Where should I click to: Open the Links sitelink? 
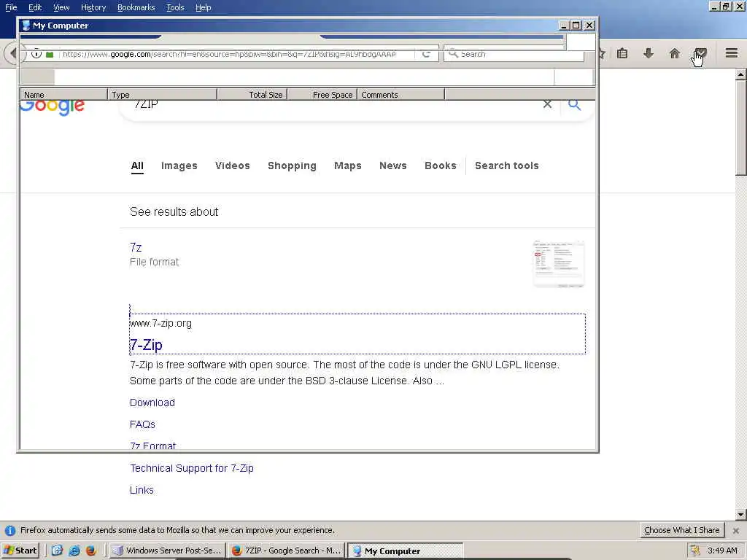coord(142,490)
